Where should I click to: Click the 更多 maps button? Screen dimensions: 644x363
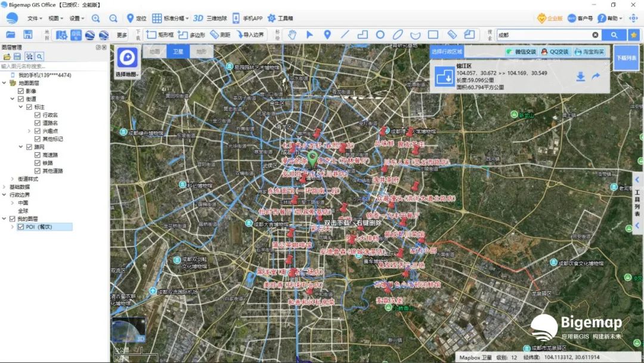point(122,35)
